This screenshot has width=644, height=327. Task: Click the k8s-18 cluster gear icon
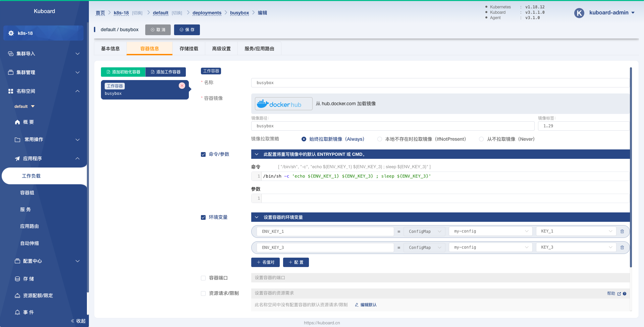pos(11,33)
